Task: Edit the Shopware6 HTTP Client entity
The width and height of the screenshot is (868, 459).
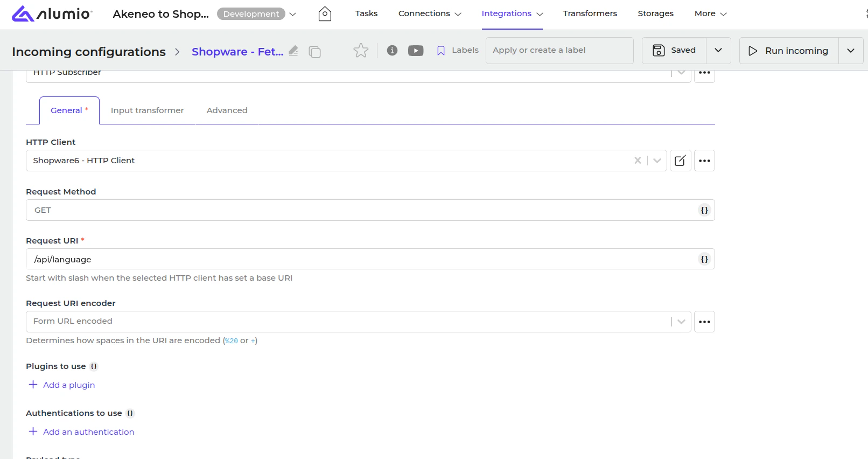Action: pyautogui.click(x=681, y=161)
